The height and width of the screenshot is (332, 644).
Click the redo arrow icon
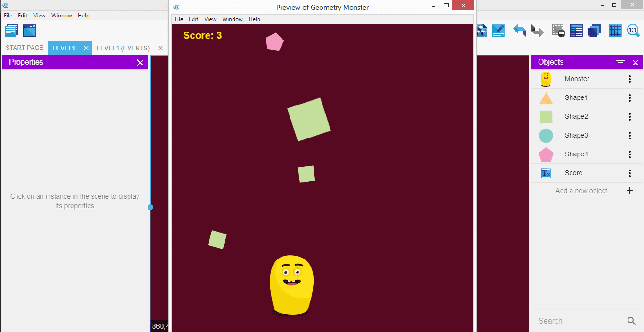tap(537, 31)
